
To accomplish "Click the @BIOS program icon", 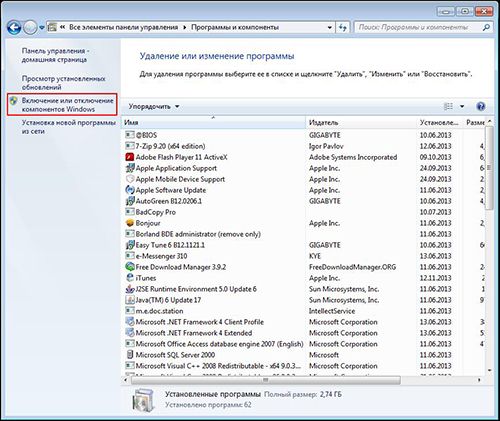I will pos(130,135).
